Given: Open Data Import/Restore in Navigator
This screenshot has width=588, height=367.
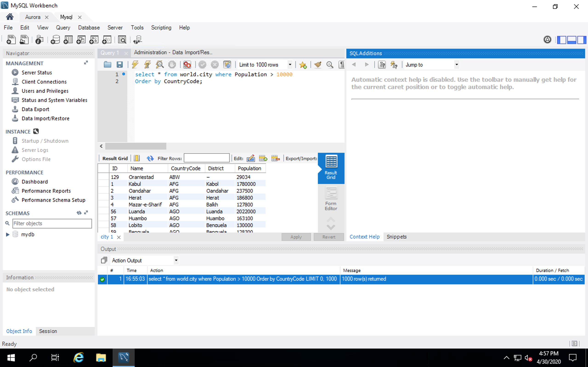Looking at the screenshot, I should coord(45,118).
